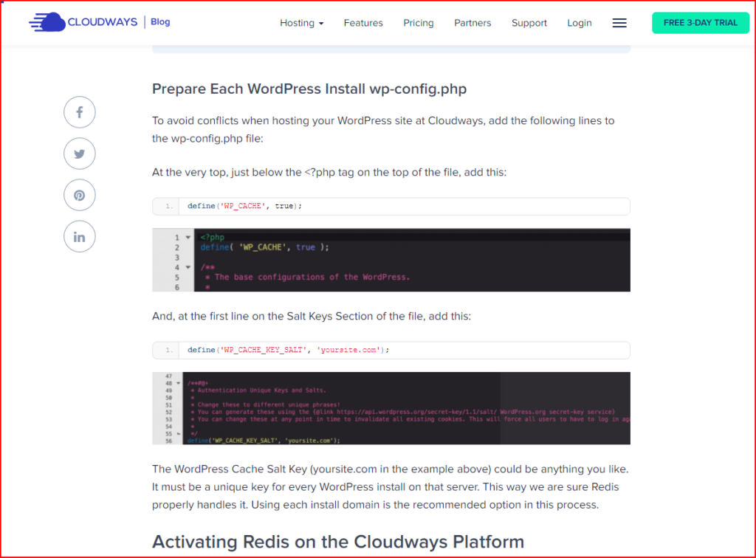Click the 'Prepare Each WordPress Install wp-config.php' heading
The height and width of the screenshot is (558, 756).
[x=309, y=89]
